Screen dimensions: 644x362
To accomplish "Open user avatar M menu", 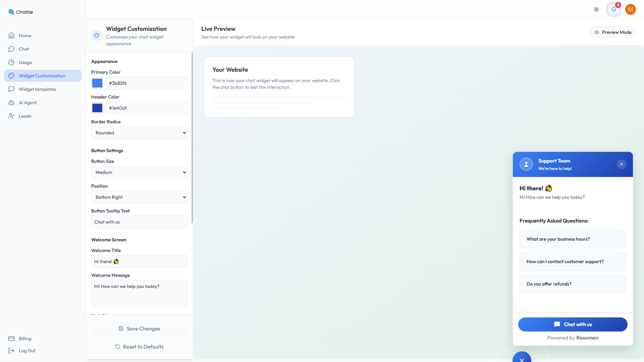I will pyautogui.click(x=631, y=9).
